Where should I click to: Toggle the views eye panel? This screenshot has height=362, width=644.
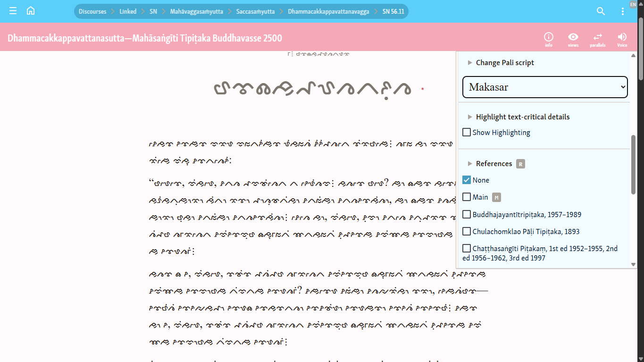pyautogui.click(x=573, y=39)
